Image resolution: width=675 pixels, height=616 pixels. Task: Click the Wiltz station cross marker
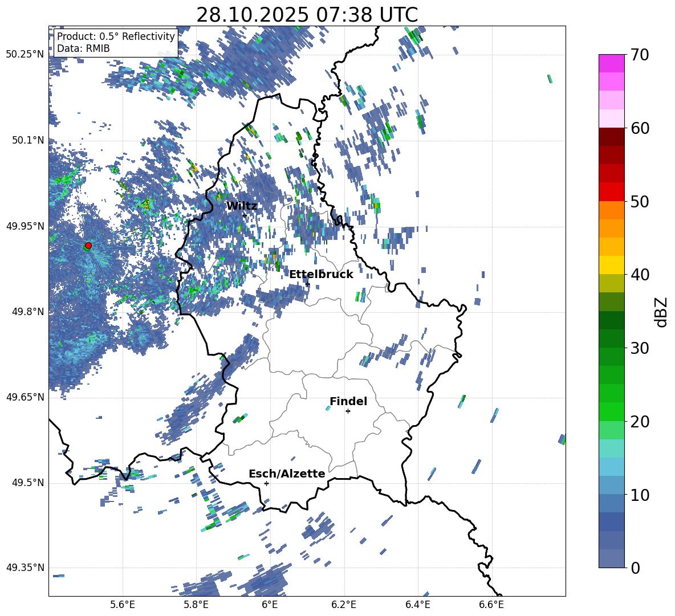click(x=245, y=215)
